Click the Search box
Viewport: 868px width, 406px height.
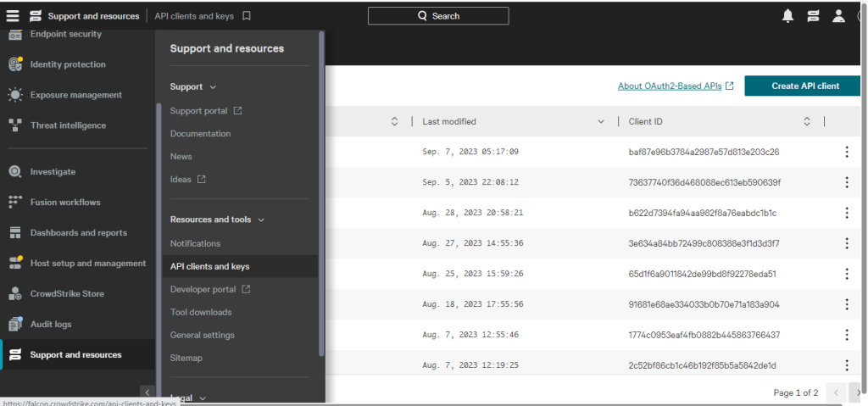coord(438,16)
